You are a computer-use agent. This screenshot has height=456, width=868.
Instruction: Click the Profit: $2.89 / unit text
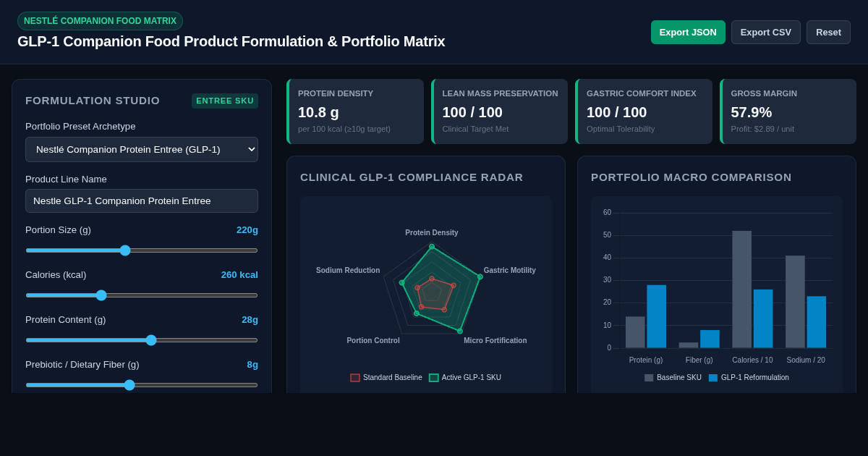point(762,129)
